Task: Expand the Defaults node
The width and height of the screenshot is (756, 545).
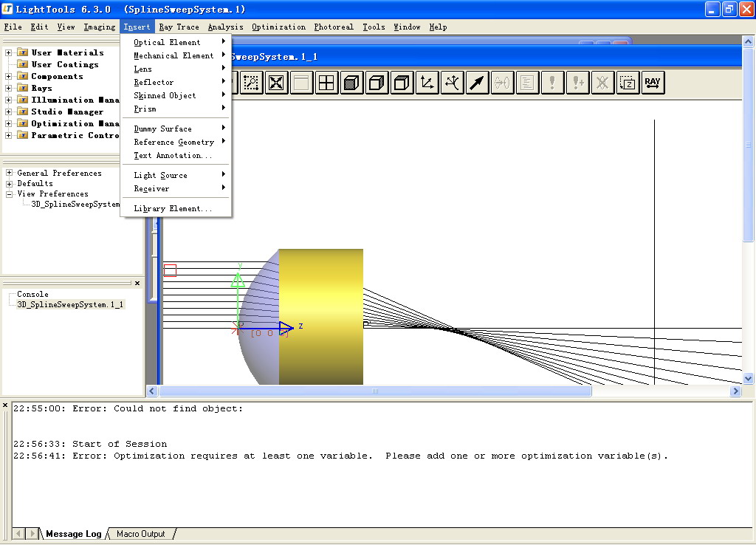Action: tap(9, 183)
